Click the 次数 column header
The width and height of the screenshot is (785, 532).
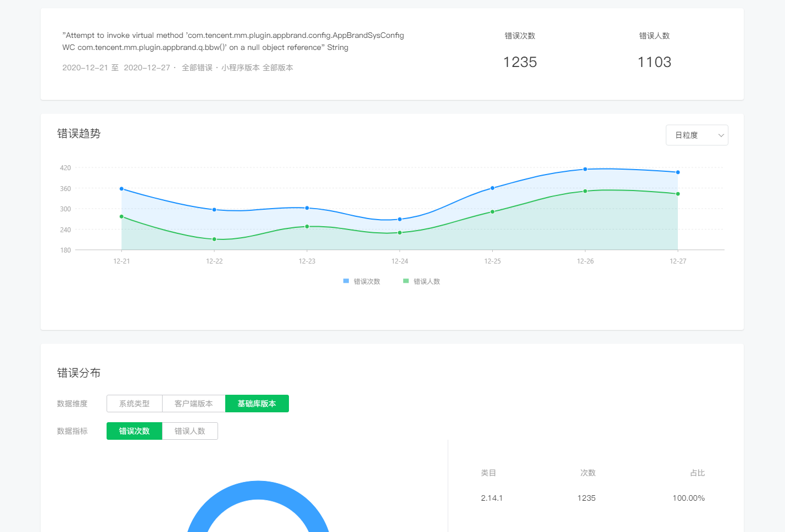point(588,473)
